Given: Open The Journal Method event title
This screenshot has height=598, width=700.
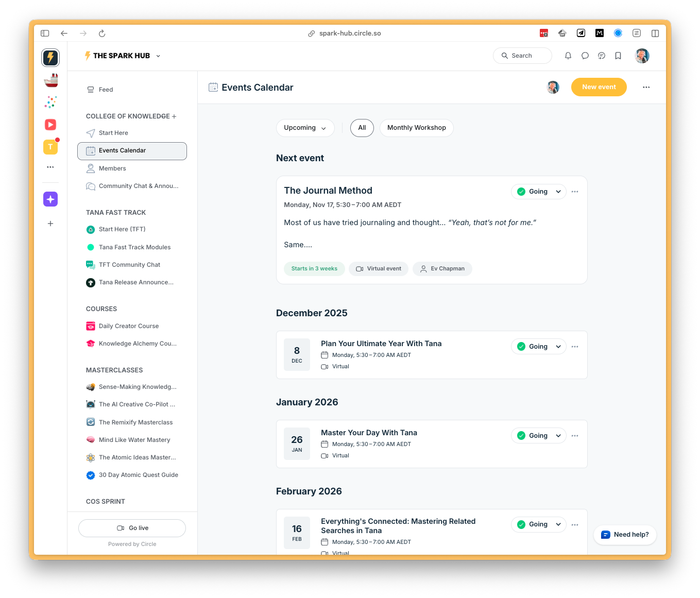Looking at the screenshot, I should click(328, 191).
